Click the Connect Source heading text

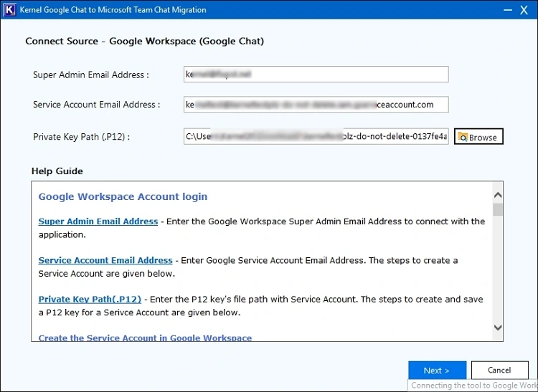pyautogui.click(x=144, y=41)
